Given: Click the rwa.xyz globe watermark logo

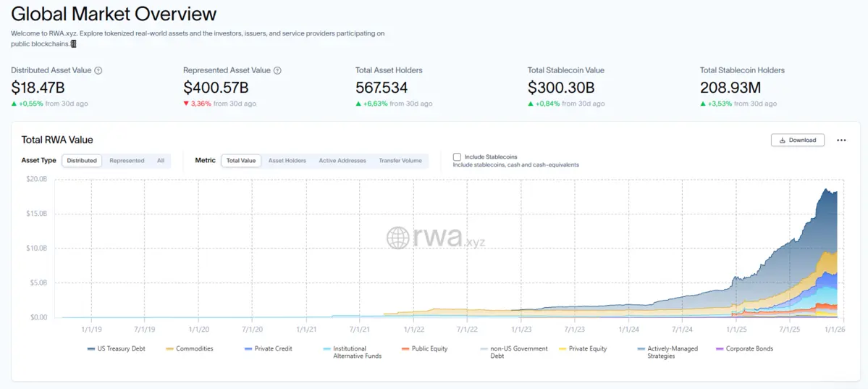Looking at the screenshot, I should (397, 238).
